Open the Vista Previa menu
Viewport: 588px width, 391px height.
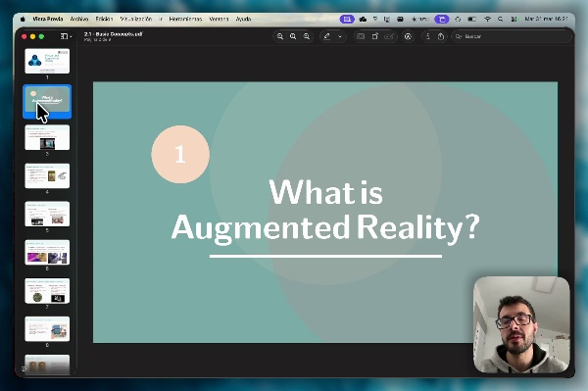coord(48,19)
